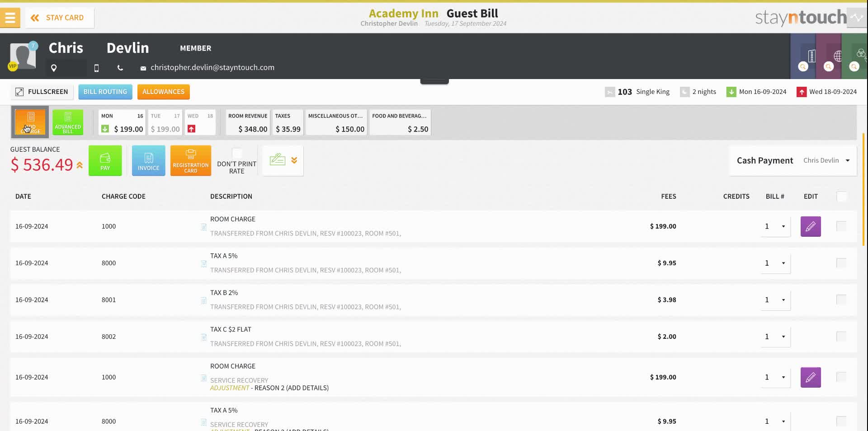Click note icon beside first Room Charge
Image resolution: width=868 pixels, height=431 pixels.
pos(204,227)
